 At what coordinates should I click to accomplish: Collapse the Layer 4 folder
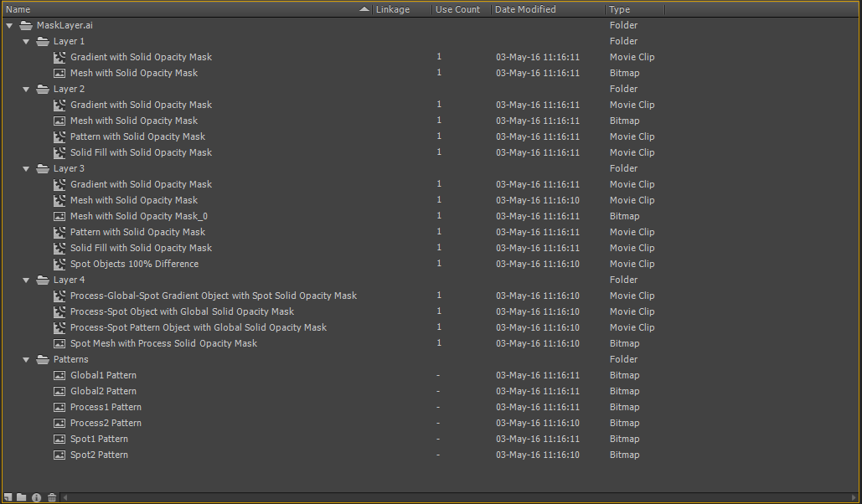[26, 280]
